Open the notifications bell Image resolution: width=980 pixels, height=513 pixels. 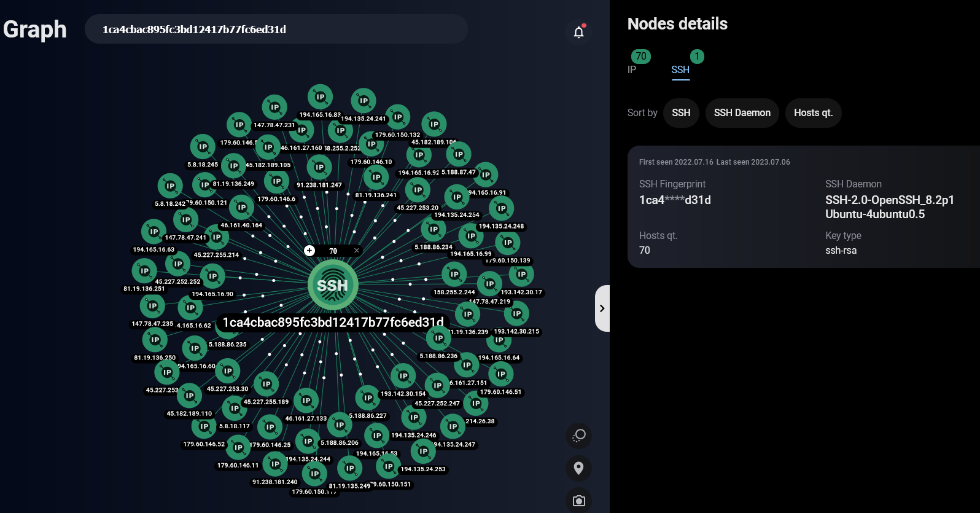pyautogui.click(x=578, y=32)
